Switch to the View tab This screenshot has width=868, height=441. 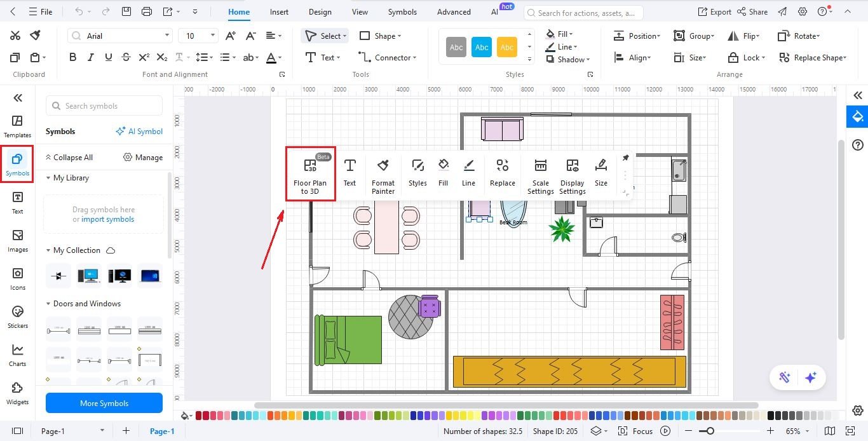pyautogui.click(x=360, y=11)
